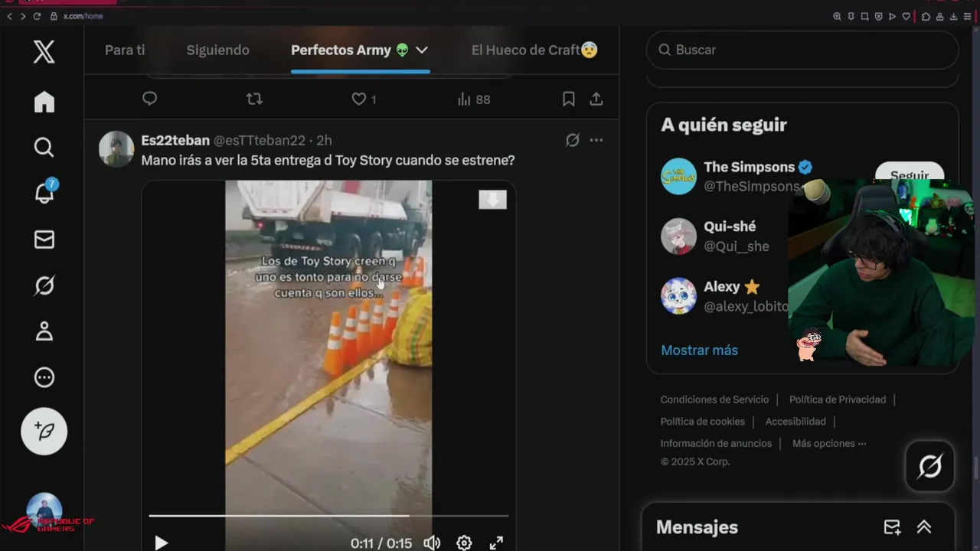Screen dimensions: 980x551
Task: Click Mostrar más in A quién seguir
Action: point(699,350)
